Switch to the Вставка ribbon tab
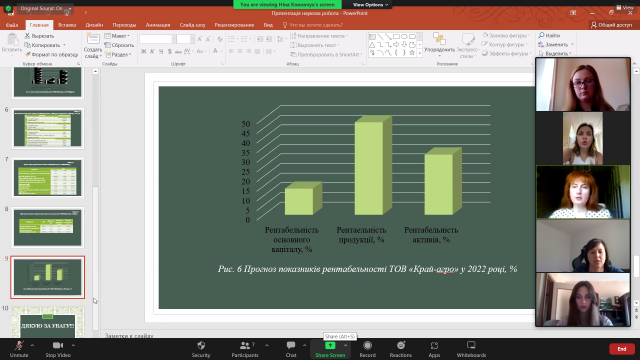640x360 pixels. tap(67, 25)
